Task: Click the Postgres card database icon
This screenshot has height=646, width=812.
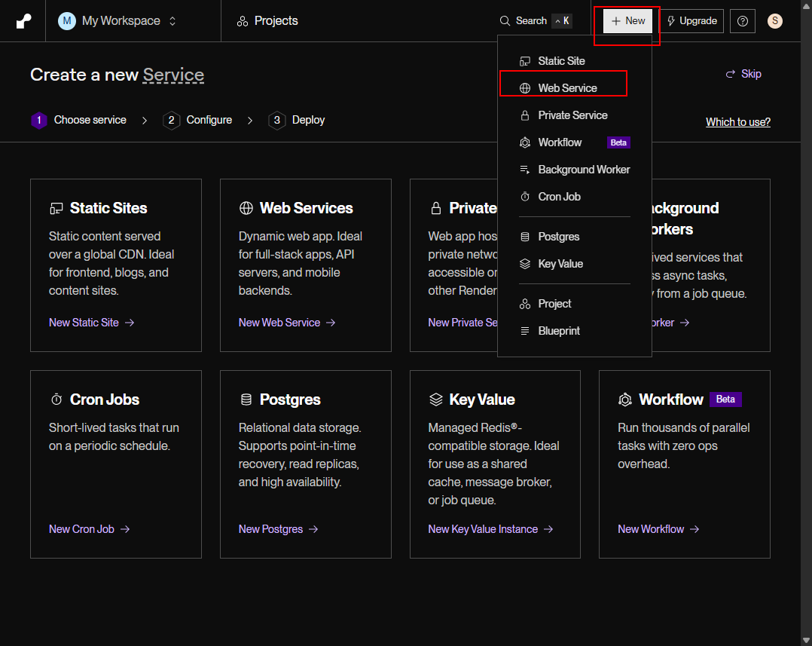Action: [x=246, y=400]
